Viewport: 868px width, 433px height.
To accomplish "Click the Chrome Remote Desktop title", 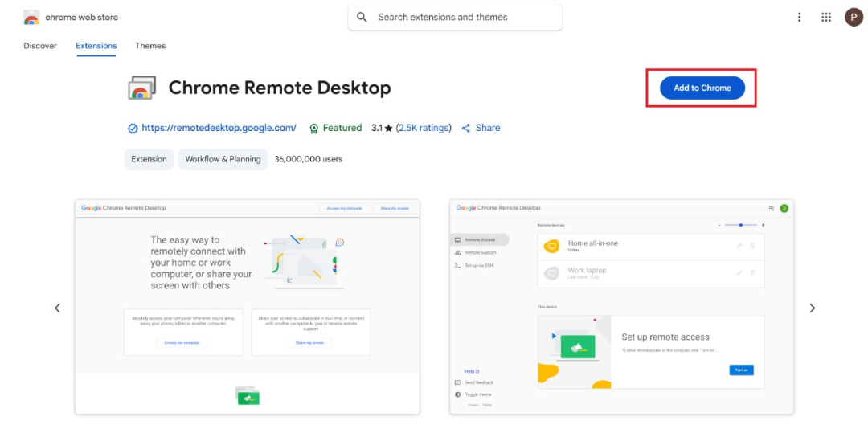I will (280, 88).
